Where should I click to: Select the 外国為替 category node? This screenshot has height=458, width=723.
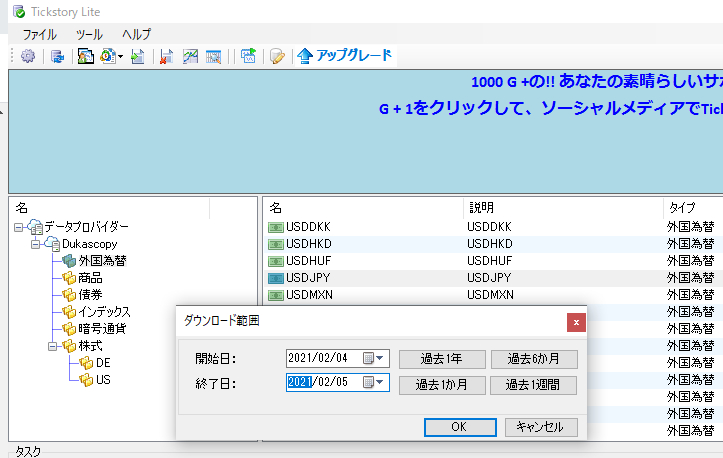click(102, 260)
